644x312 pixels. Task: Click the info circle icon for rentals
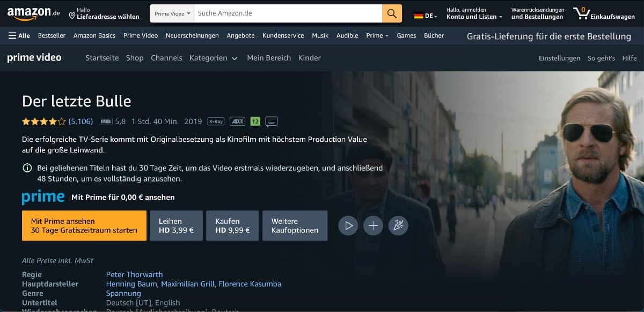[27, 168]
